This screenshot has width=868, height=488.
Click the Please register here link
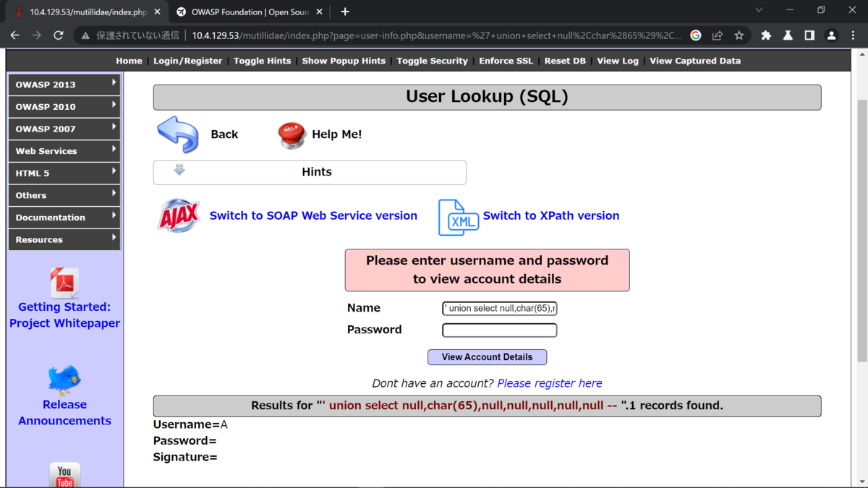(x=550, y=383)
